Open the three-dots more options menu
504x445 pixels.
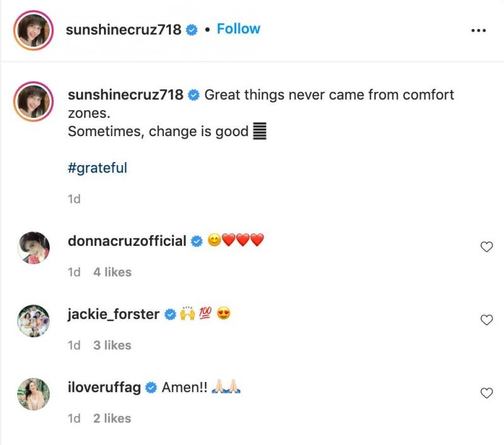point(478,30)
